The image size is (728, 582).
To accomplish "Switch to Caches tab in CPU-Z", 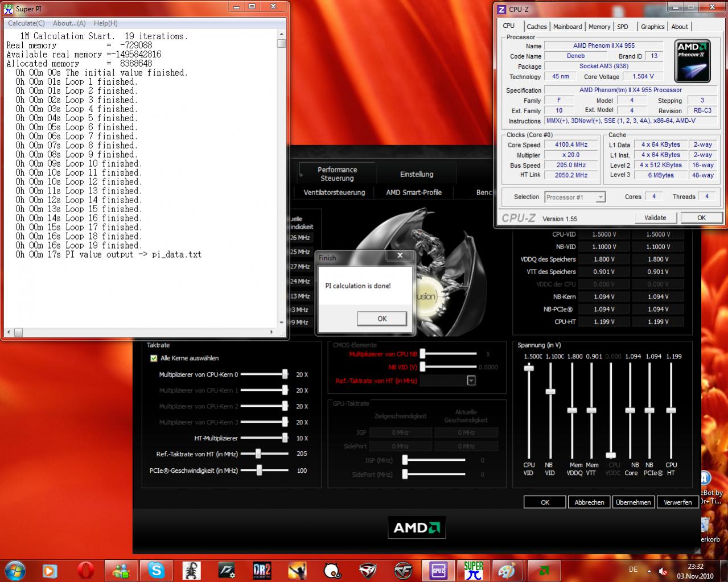I will 536,27.
